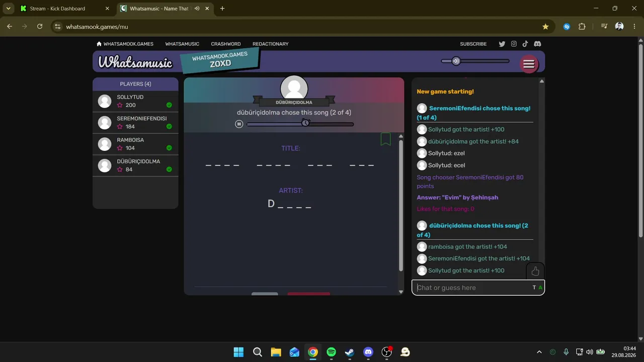Open Spotify from the taskbar
The height and width of the screenshot is (362, 644).
[x=331, y=352]
